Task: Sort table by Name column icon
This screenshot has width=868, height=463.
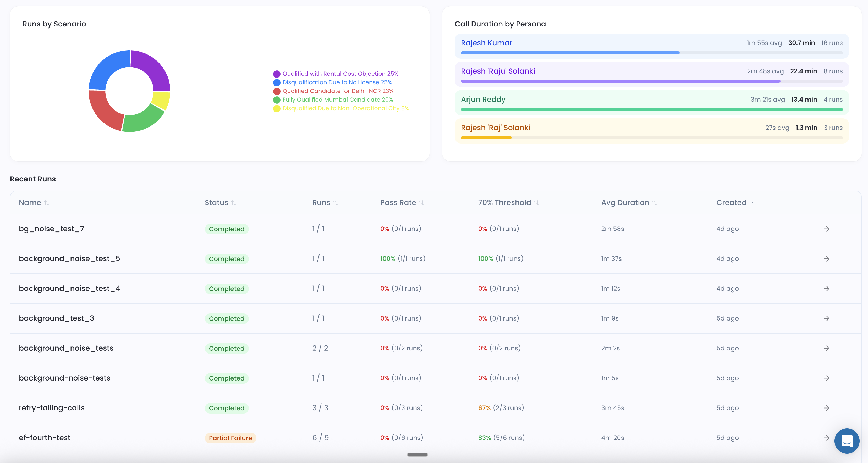Action: (x=47, y=203)
